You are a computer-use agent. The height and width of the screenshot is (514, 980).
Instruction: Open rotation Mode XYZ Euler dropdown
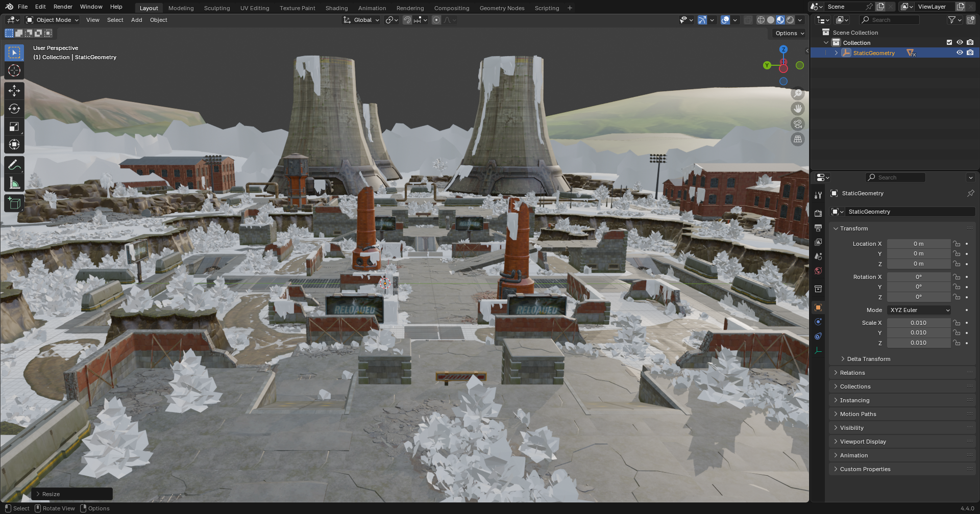pyautogui.click(x=919, y=310)
